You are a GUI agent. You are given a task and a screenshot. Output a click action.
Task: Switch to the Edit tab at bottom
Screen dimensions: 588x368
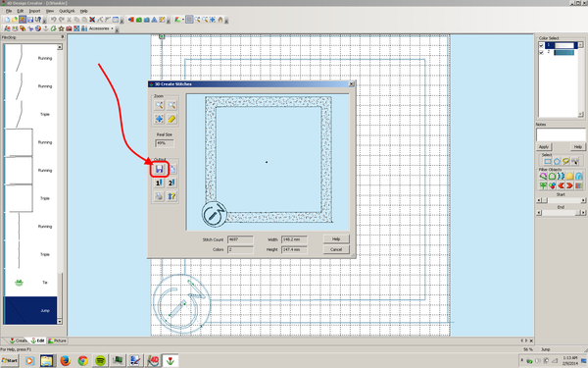(37, 341)
